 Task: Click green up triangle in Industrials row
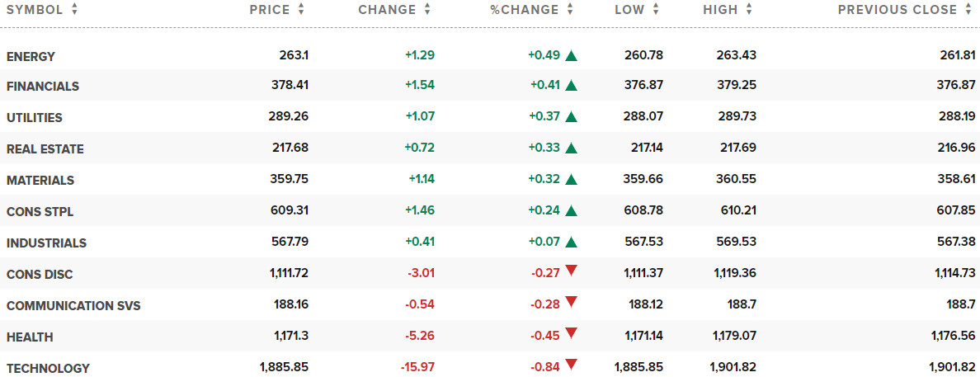[571, 242]
